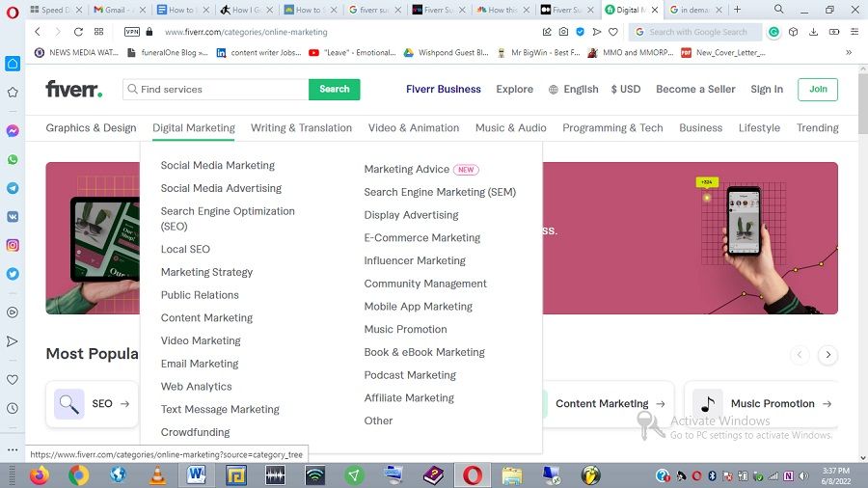Open the Easy Setup icon

tap(854, 32)
